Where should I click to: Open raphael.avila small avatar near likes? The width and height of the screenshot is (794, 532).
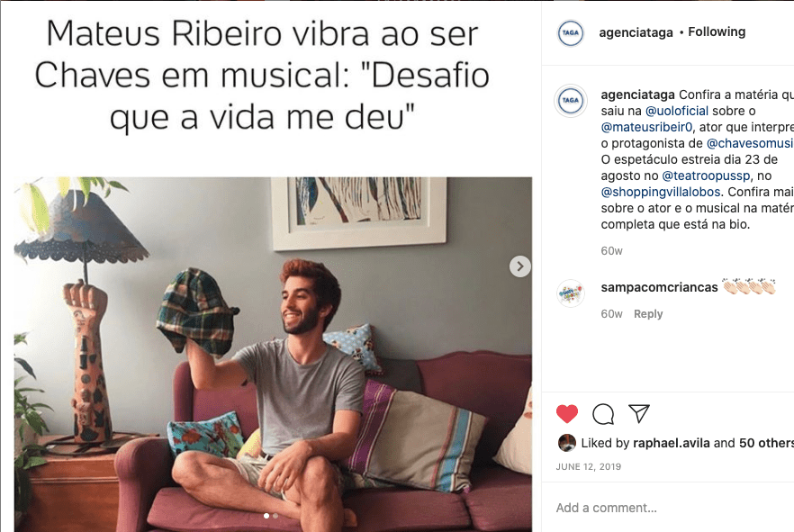(x=566, y=443)
